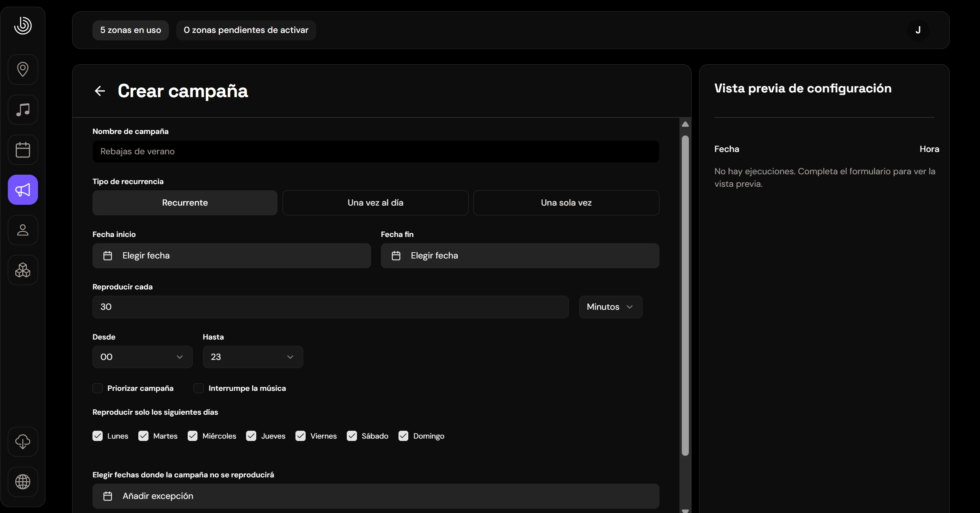Open the megaphone campaigns section
This screenshot has width=980, height=513.
23,190
